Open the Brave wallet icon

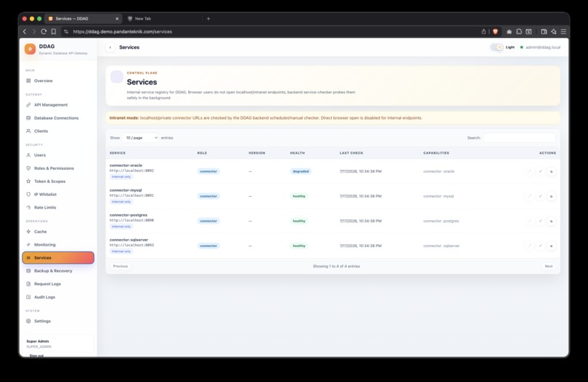point(543,31)
